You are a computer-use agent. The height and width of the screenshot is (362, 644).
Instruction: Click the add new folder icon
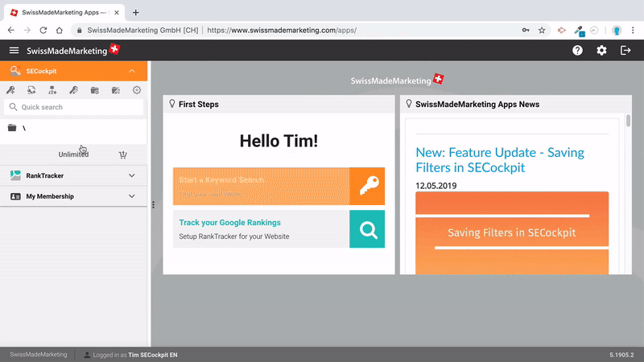click(95, 90)
